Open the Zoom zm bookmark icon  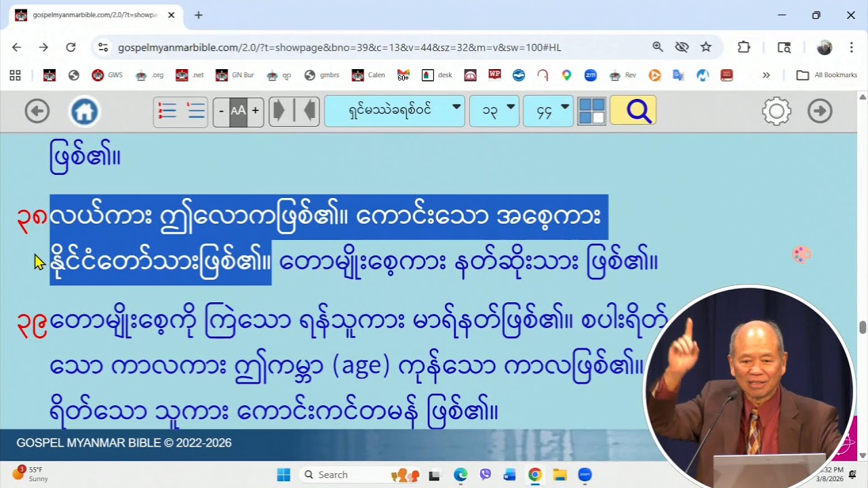(591, 75)
